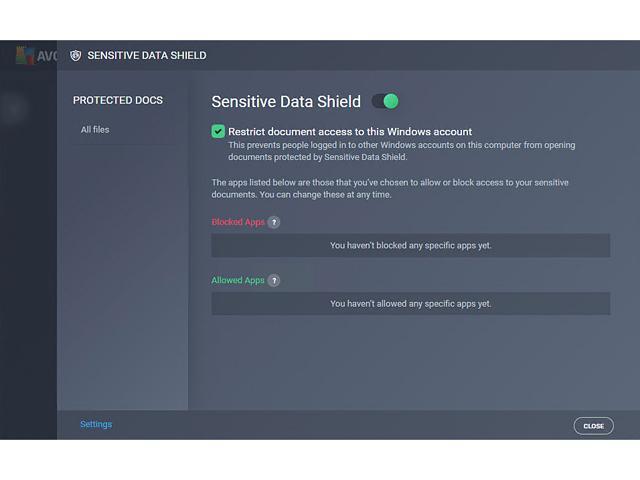Click the blurred sidebar behind the dialog
This screenshot has height=480, width=640.
point(27,250)
